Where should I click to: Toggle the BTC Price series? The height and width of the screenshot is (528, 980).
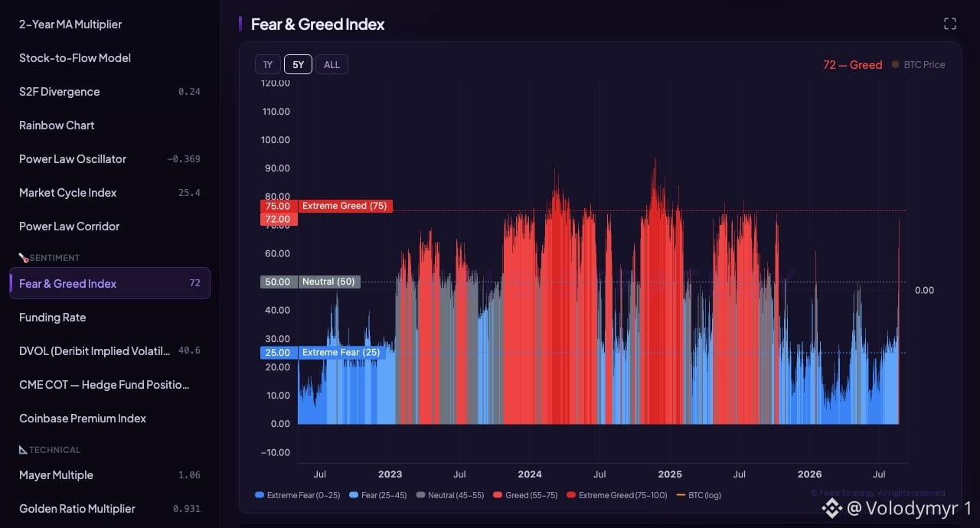918,65
